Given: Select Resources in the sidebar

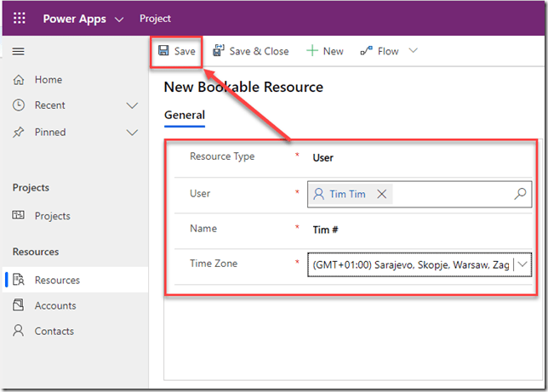Looking at the screenshot, I should [57, 280].
